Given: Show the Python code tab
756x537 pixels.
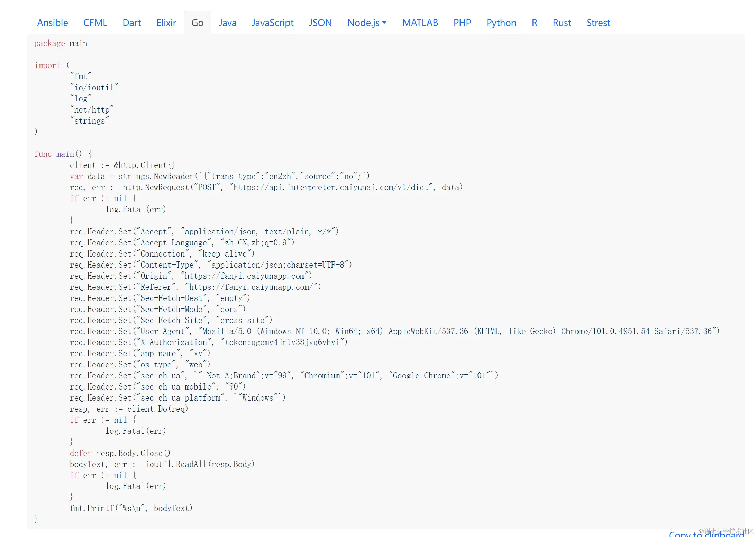Looking at the screenshot, I should coord(501,23).
